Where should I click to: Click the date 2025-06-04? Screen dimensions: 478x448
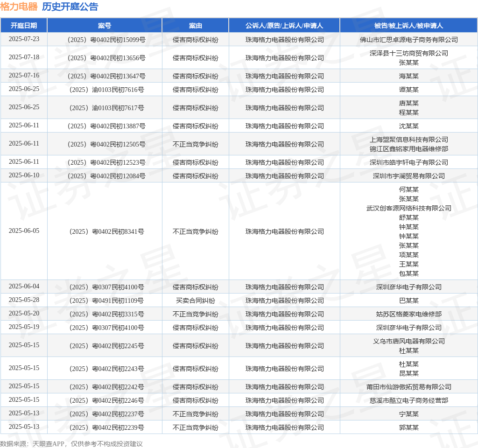point(24,286)
